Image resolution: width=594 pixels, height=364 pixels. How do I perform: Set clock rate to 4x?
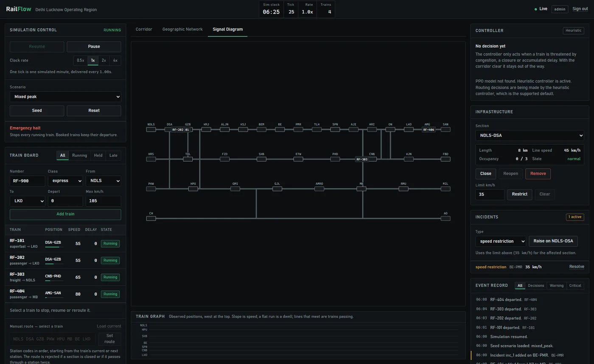pos(115,61)
